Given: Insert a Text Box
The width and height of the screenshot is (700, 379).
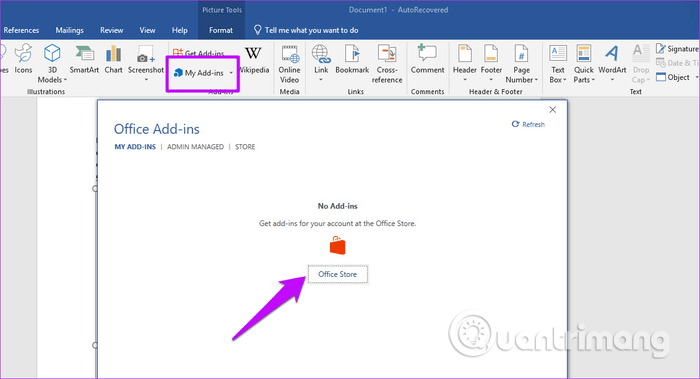Looking at the screenshot, I should pos(558,64).
